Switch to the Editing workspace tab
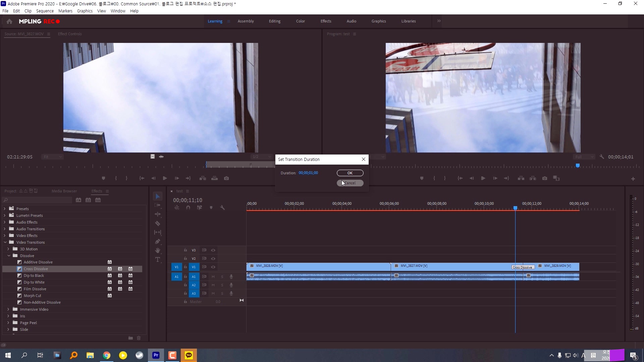The width and height of the screenshot is (644, 362). pyautogui.click(x=274, y=21)
